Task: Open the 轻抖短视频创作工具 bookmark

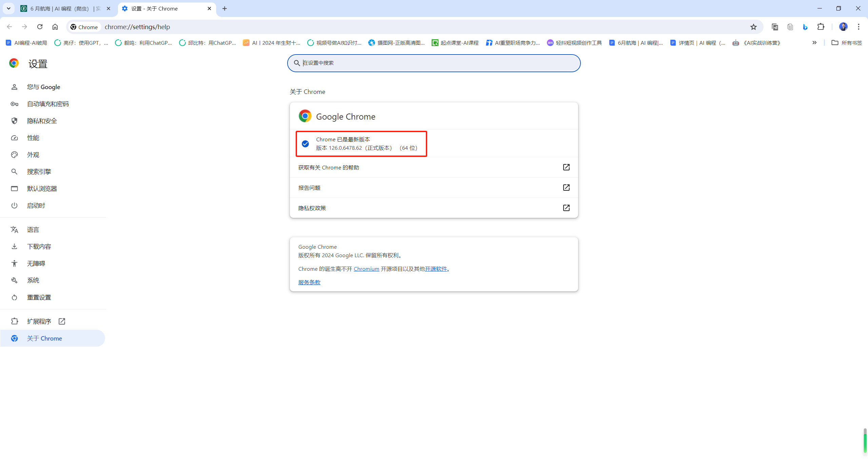Action: tap(574, 43)
